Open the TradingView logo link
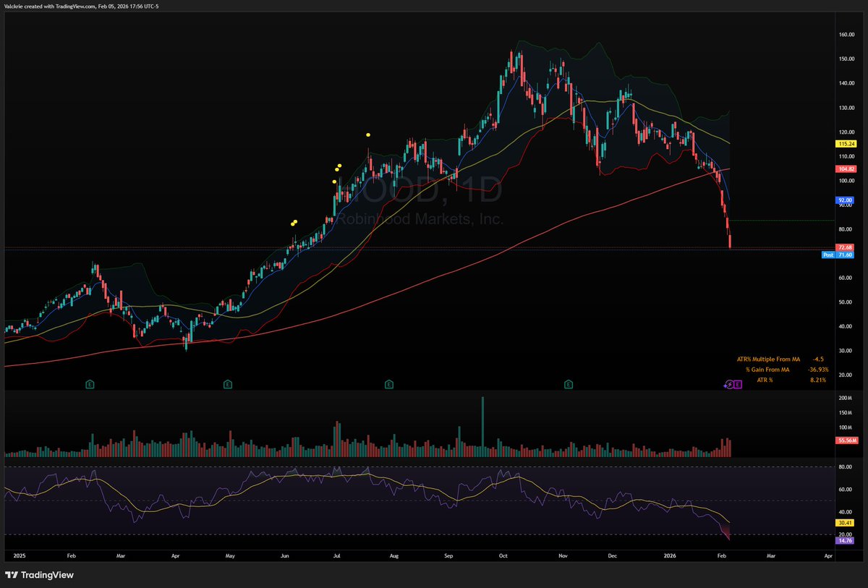Screen dimensions: 868x588 40,575
